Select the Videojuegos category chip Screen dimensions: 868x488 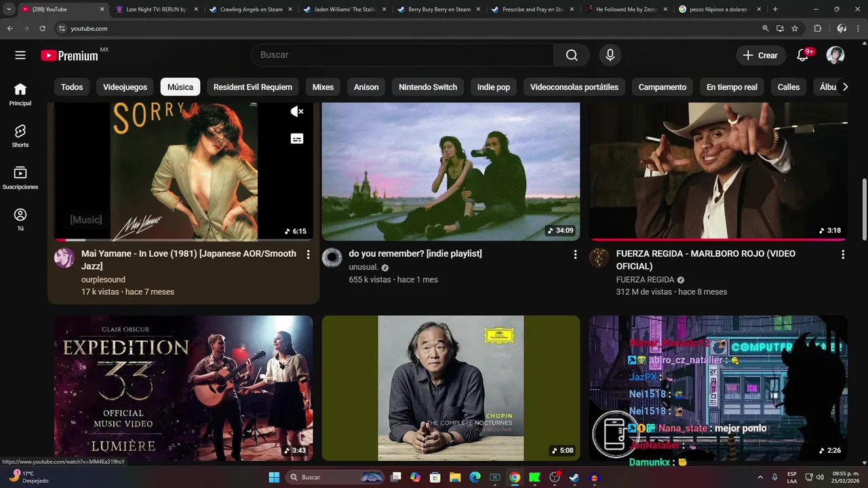point(125,87)
